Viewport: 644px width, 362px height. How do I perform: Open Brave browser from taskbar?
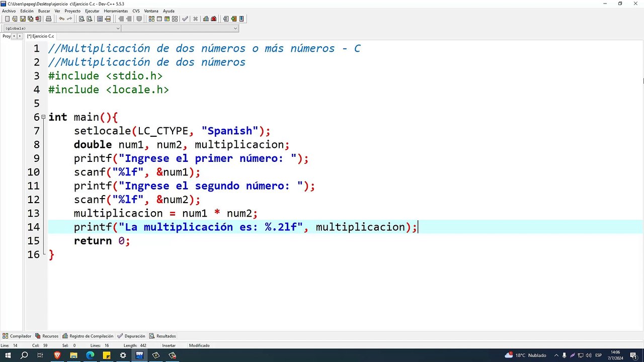(x=57, y=355)
